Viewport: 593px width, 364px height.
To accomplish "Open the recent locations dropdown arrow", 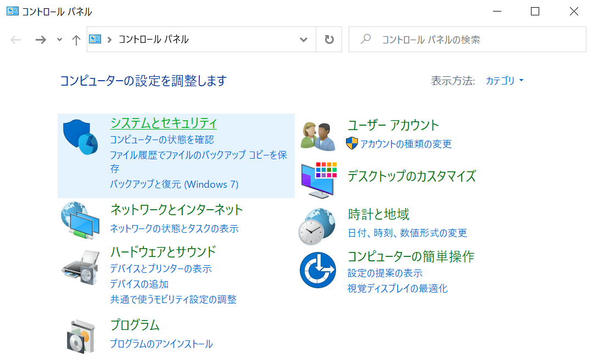I will [x=59, y=40].
